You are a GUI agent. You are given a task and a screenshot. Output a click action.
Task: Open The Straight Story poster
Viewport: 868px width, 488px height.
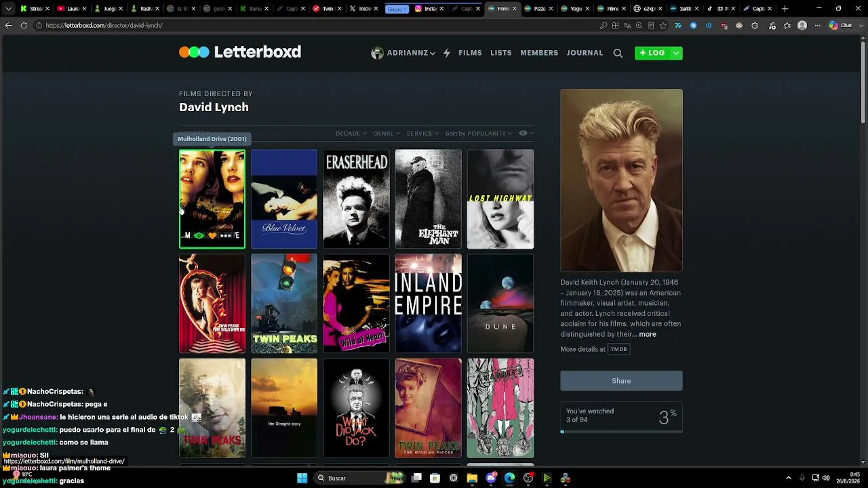(x=284, y=408)
